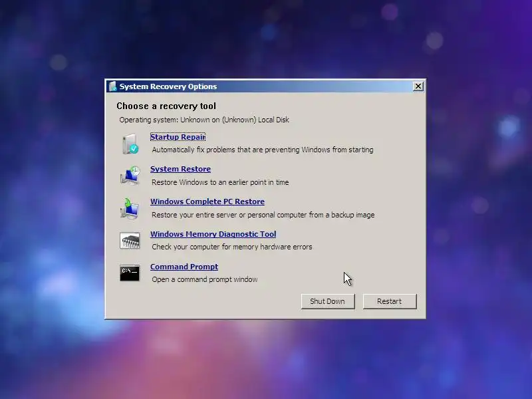
Task: Click the System Recovery Options title text
Action: tap(168, 86)
